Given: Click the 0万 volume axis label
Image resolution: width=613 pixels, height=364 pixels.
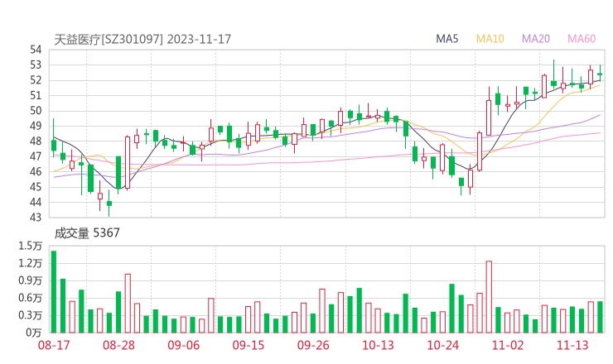Looking at the screenshot, I should 34,333.
